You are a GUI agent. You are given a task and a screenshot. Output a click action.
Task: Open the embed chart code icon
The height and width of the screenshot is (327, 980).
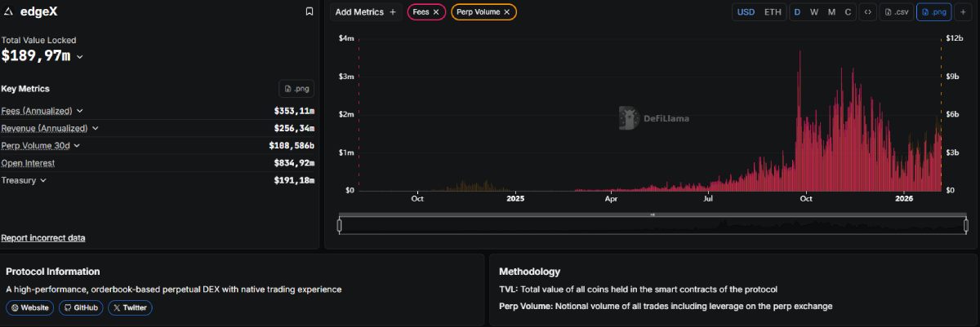[x=867, y=12]
